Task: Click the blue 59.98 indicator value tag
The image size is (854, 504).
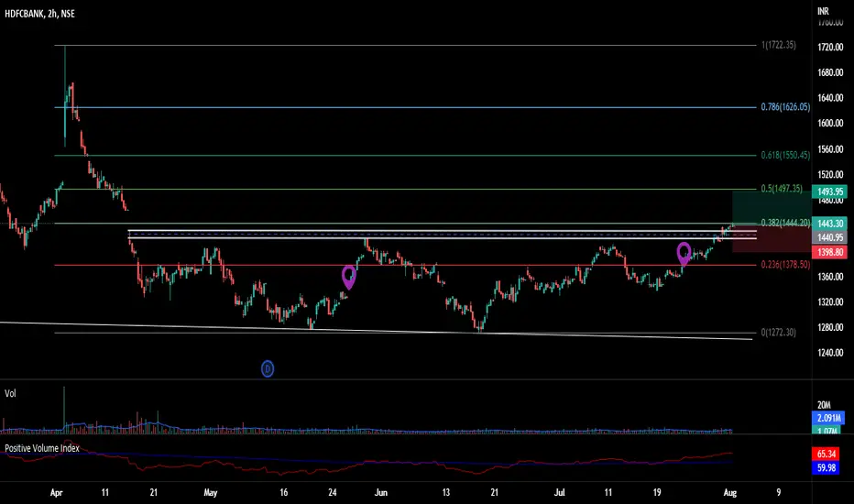Action: (826, 467)
